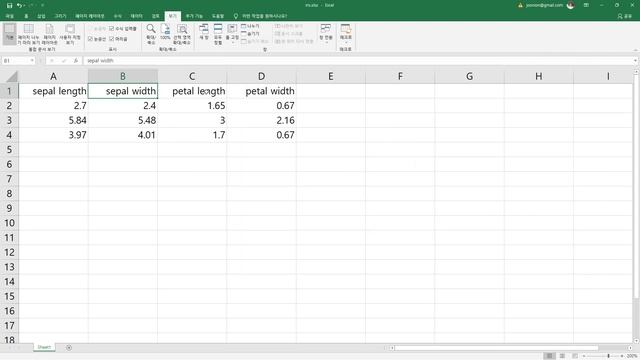
Task: Open the Help tab
Action: 218,16
